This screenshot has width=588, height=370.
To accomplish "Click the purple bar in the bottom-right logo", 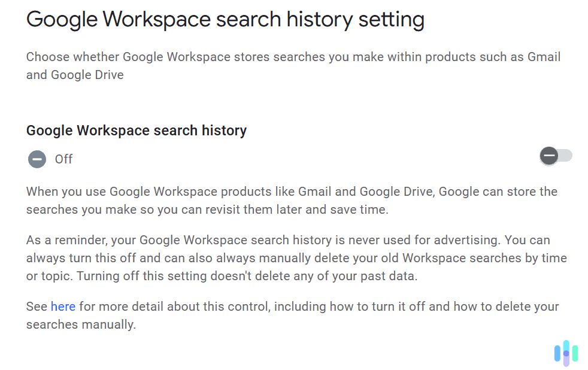I will pyautogui.click(x=566, y=362).
